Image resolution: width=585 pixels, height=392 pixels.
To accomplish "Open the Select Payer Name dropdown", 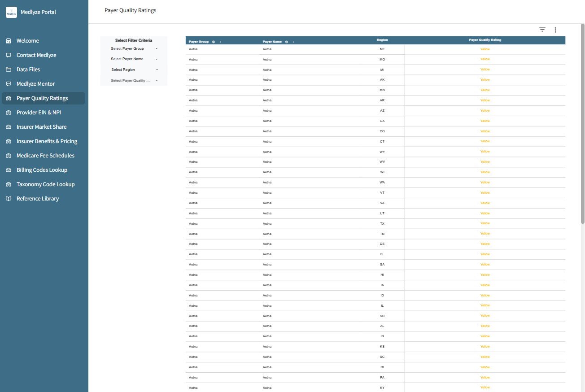I will 134,59.
